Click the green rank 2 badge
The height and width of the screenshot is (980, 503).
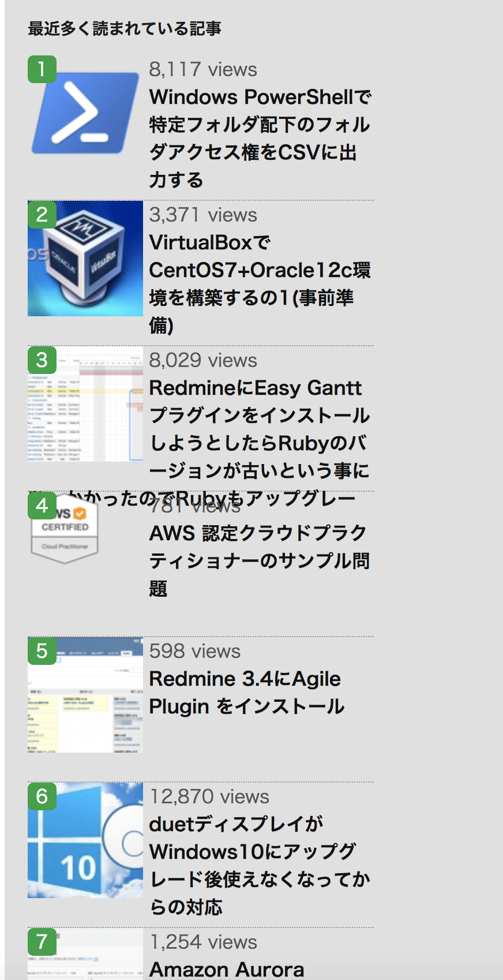[x=42, y=215]
